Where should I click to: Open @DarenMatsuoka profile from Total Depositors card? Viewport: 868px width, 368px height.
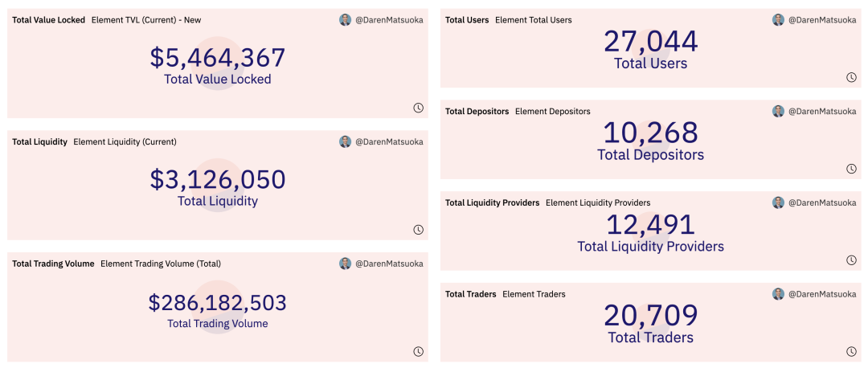pyautogui.click(x=822, y=112)
